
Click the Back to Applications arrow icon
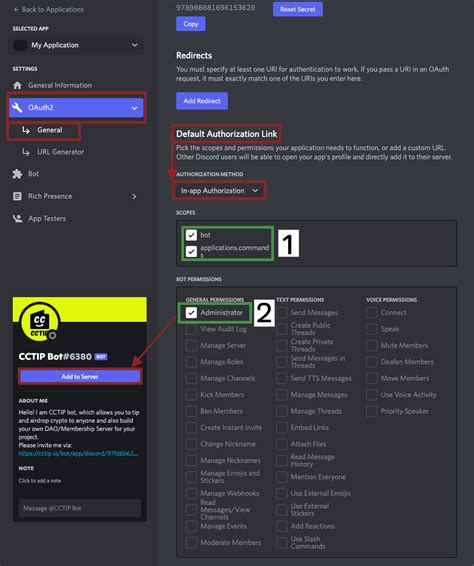click(16, 10)
